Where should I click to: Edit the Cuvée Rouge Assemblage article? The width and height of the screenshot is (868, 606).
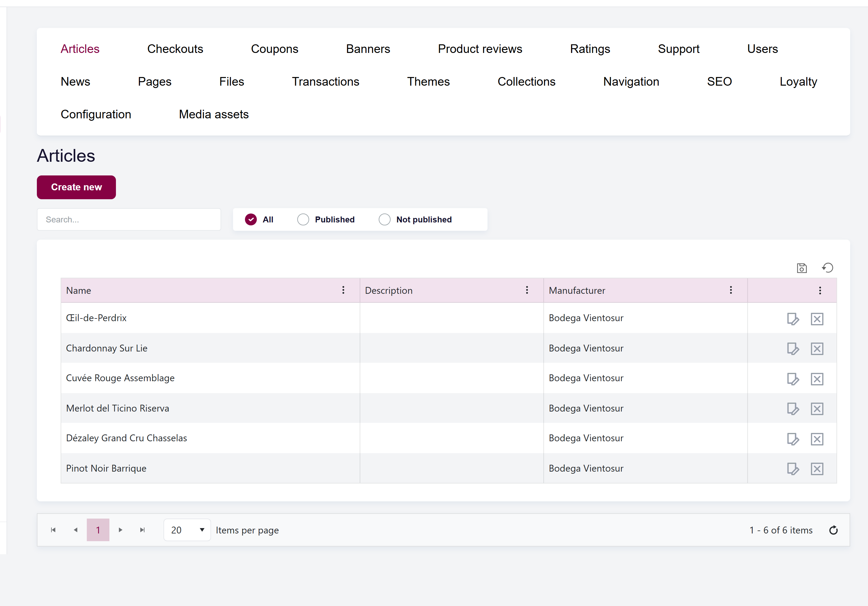pyautogui.click(x=793, y=379)
